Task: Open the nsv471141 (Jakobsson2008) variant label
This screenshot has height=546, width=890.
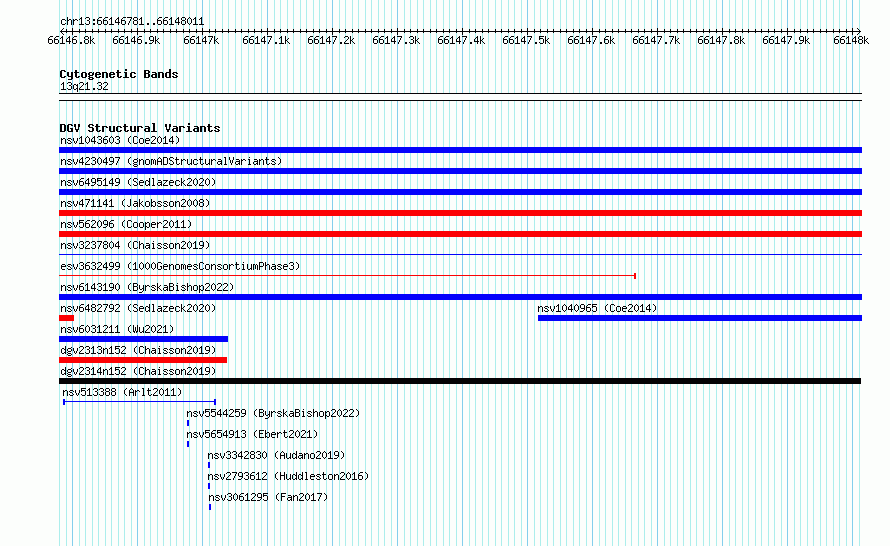Action: [135, 203]
